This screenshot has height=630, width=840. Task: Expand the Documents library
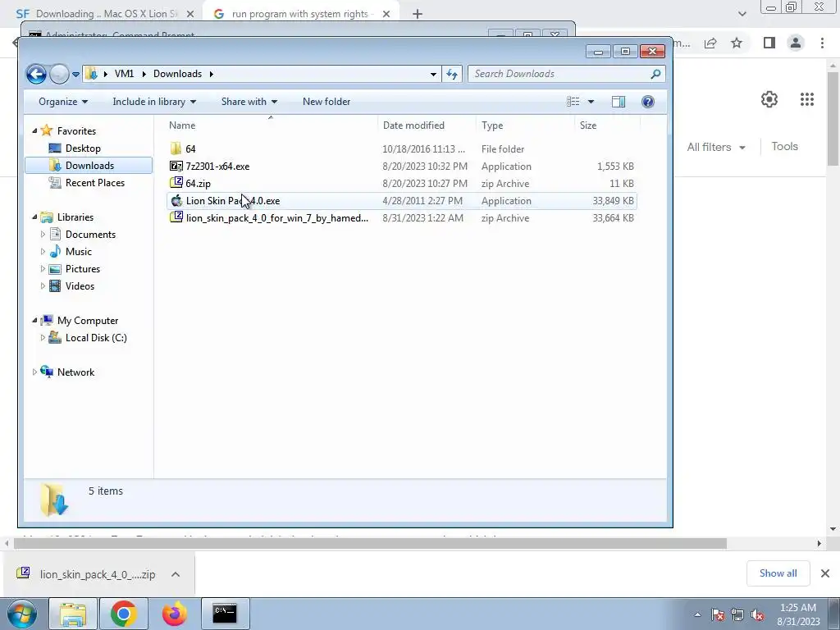43,235
